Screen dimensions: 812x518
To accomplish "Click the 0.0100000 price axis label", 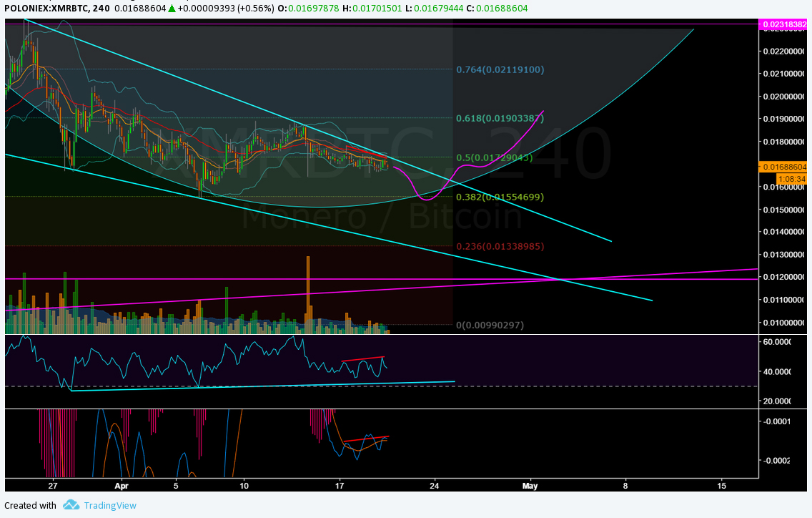I will [x=784, y=323].
